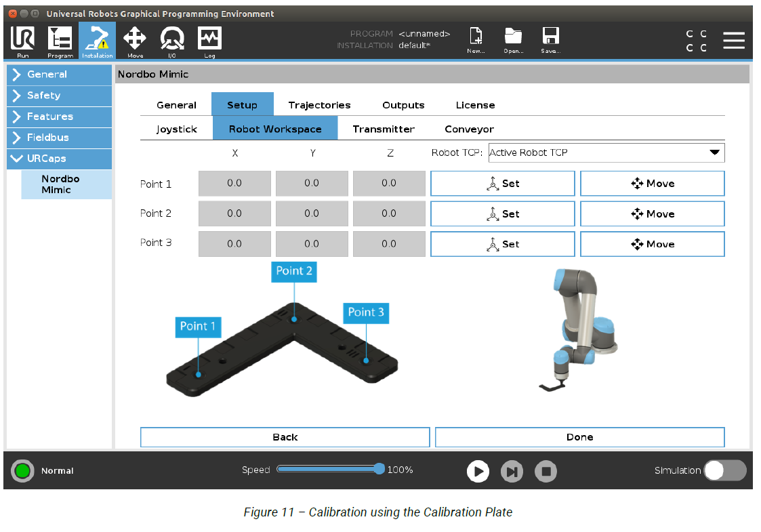Open the Conveyor sub-tab

(x=469, y=129)
